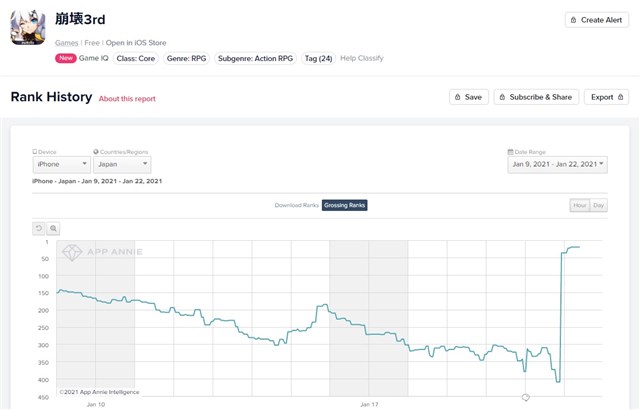Click the Export button text
Screen dimensions: 640x410
(602, 97)
